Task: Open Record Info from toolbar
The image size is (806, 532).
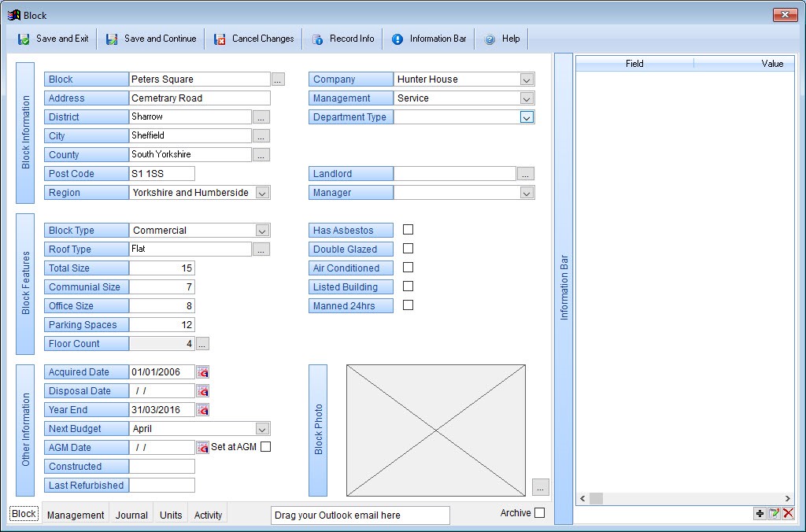Action: click(343, 39)
